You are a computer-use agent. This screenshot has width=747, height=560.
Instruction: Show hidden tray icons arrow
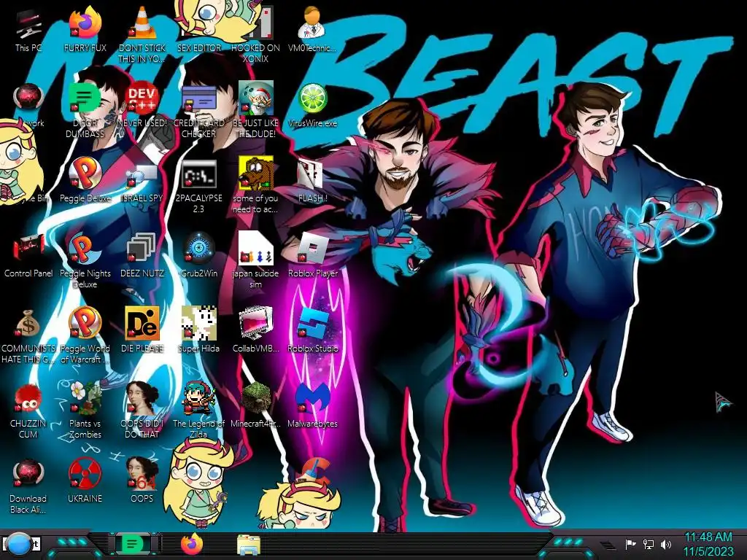(608, 545)
